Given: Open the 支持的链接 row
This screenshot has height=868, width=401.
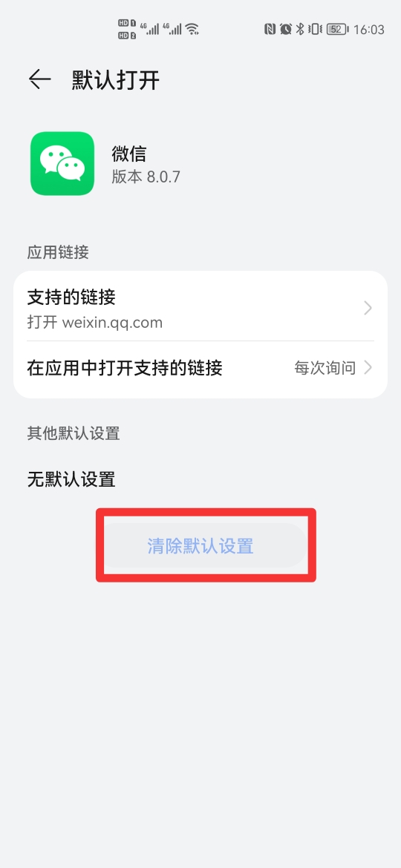Looking at the screenshot, I should pyautogui.click(x=200, y=307).
